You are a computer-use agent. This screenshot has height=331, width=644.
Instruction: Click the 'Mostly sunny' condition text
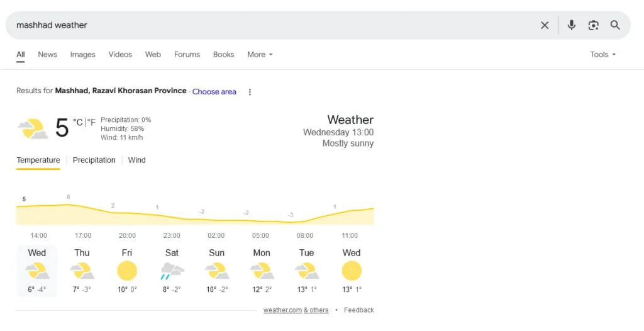(x=348, y=143)
